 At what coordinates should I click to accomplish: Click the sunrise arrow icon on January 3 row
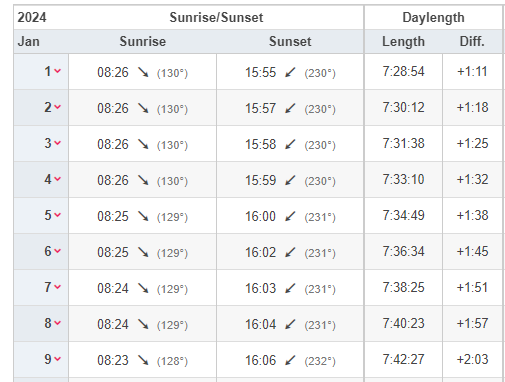pos(143,144)
